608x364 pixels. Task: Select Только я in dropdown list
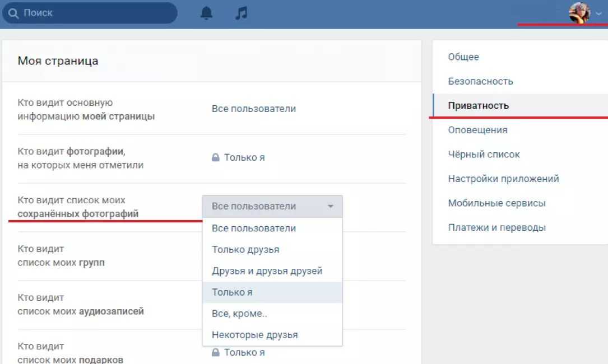point(232,292)
